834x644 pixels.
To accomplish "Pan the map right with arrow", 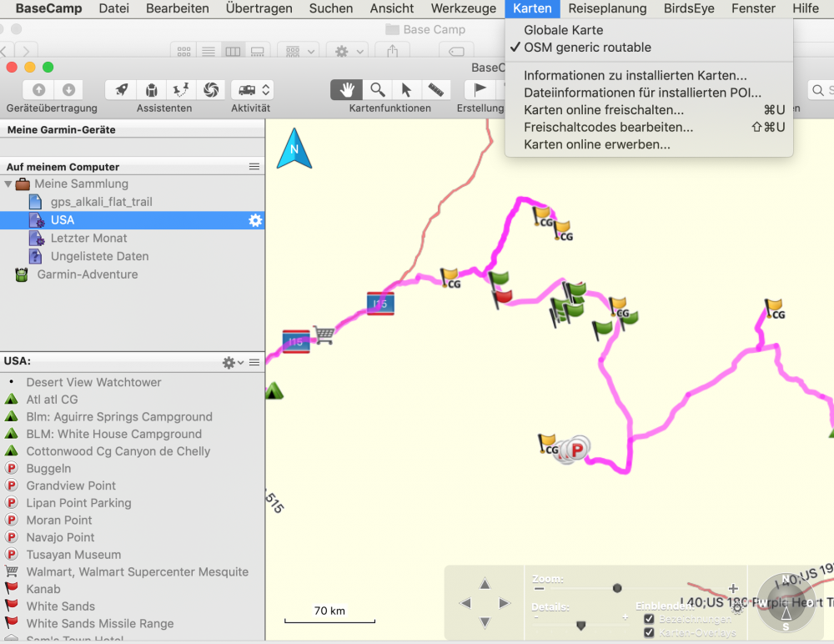I will pyautogui.click(x=505, y=603).
